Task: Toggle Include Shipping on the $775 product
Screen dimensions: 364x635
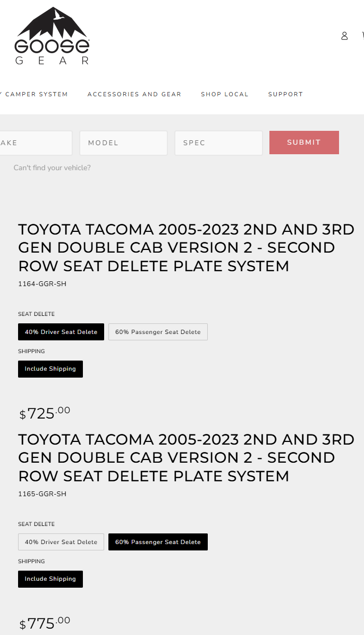Action: pyautogui.click(x=50, y=579)
